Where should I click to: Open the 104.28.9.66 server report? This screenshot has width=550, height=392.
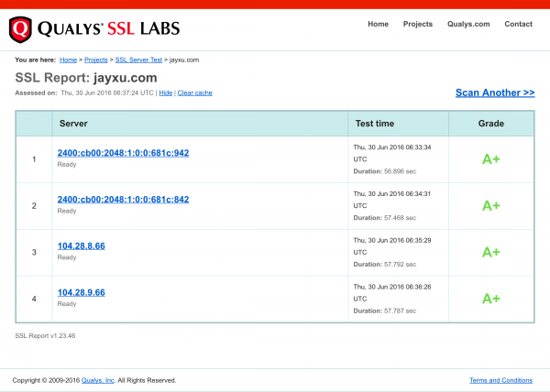tap(81, 293)
